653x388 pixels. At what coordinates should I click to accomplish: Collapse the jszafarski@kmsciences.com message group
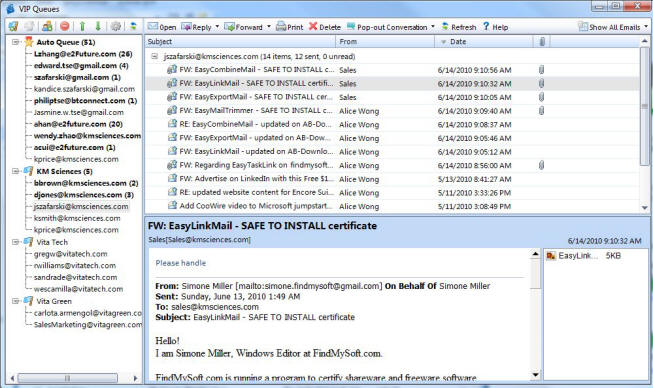coord(155,56)
